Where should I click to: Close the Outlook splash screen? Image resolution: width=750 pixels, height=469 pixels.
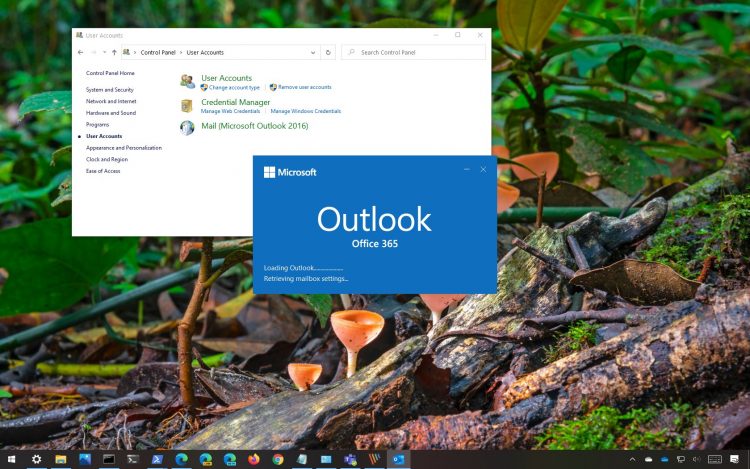[483, 169]
